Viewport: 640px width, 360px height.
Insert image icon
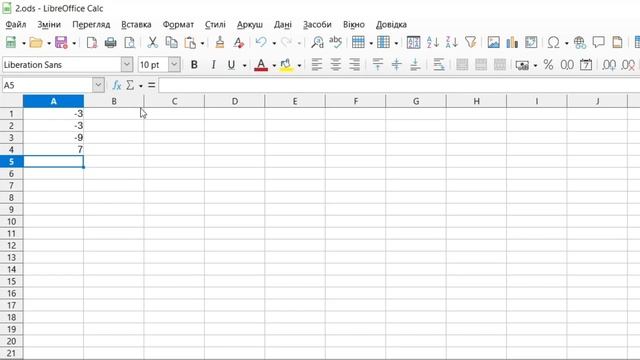(493, 42)
